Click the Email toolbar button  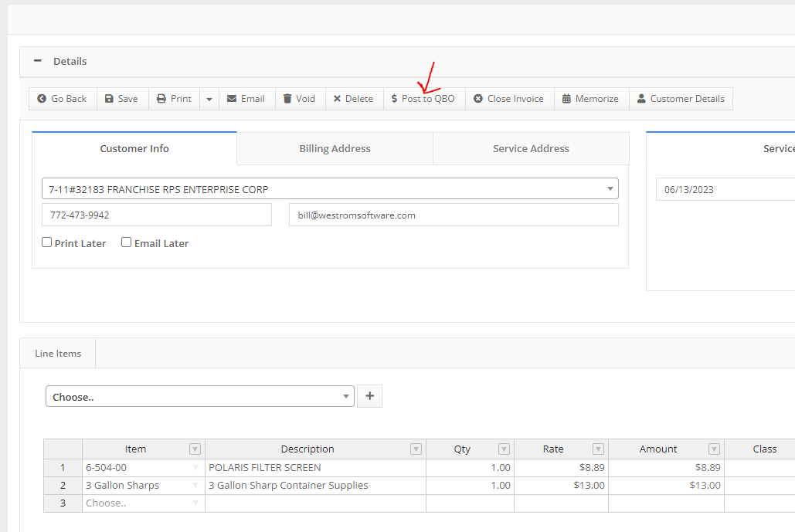(x=246, y=99)
